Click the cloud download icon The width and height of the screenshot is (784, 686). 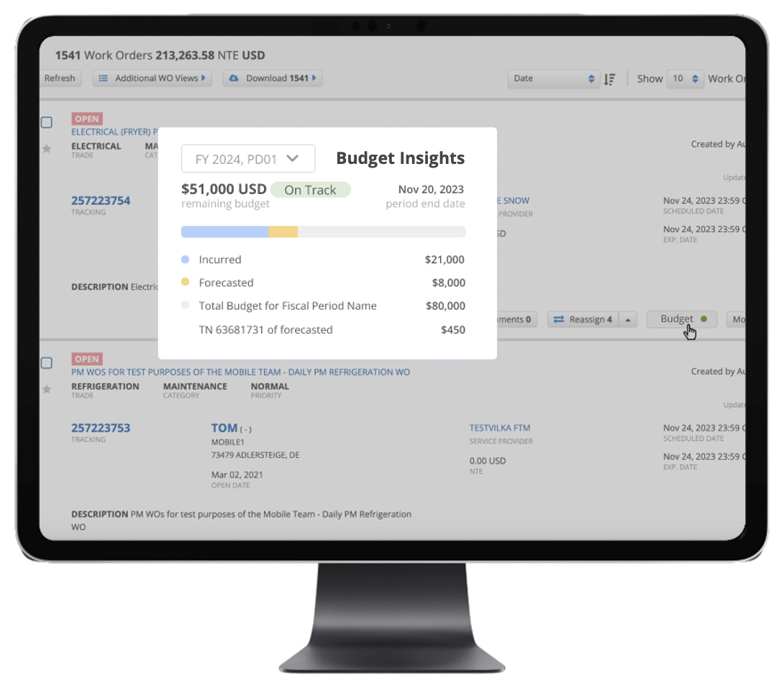point(234,78)
